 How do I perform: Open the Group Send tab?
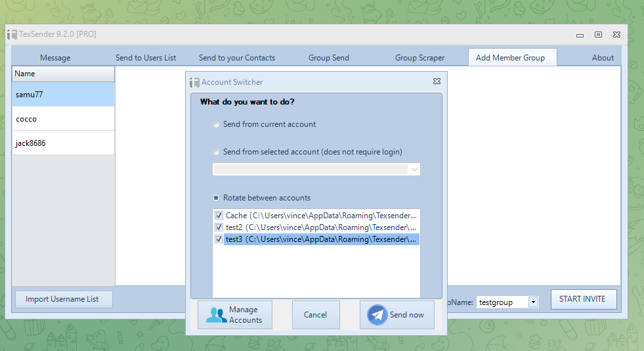point(329,58)
